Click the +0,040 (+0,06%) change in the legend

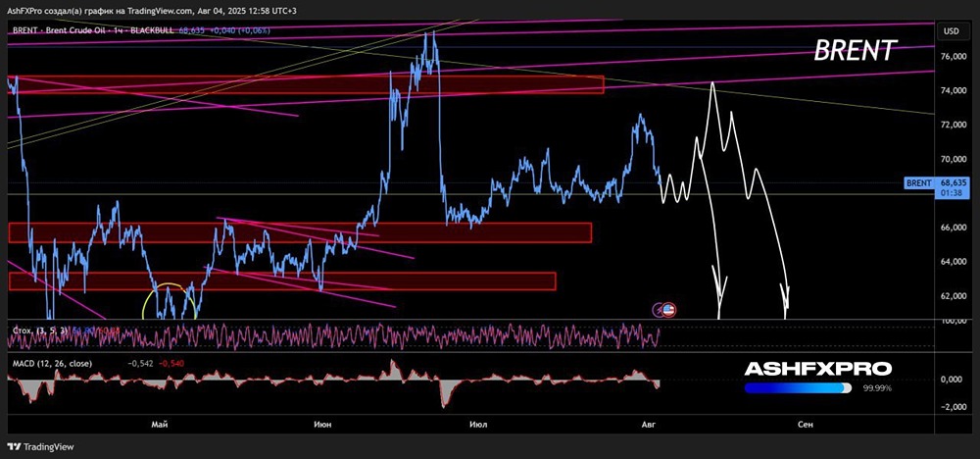241,28
